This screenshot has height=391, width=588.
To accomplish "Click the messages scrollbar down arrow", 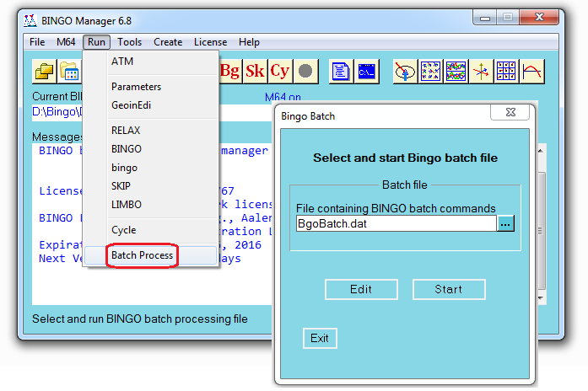I will [x=541, y=298].
